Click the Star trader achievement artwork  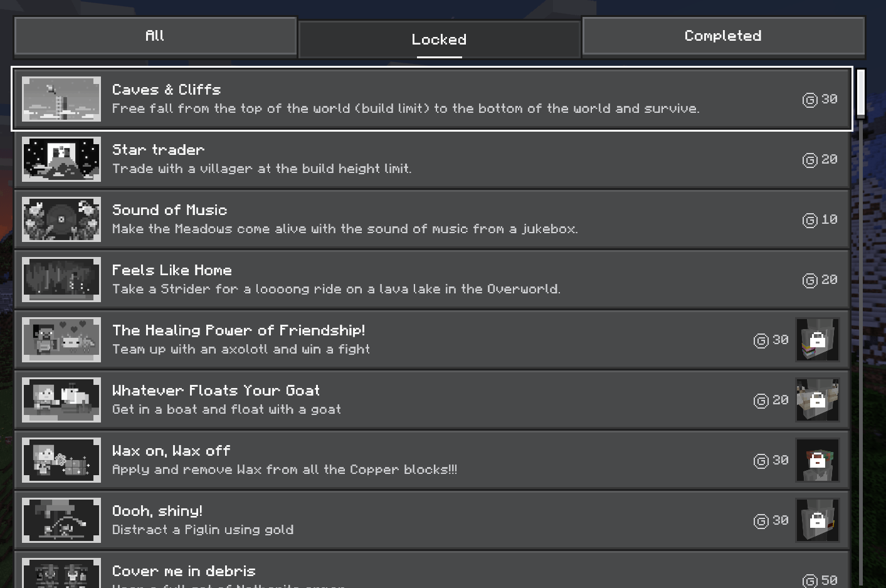[61, 159]
